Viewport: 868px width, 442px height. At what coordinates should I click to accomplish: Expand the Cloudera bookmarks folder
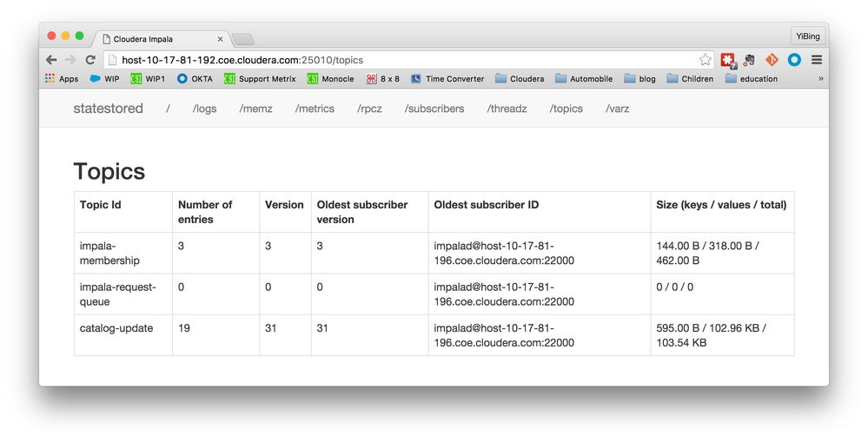[x=520, y=79]
